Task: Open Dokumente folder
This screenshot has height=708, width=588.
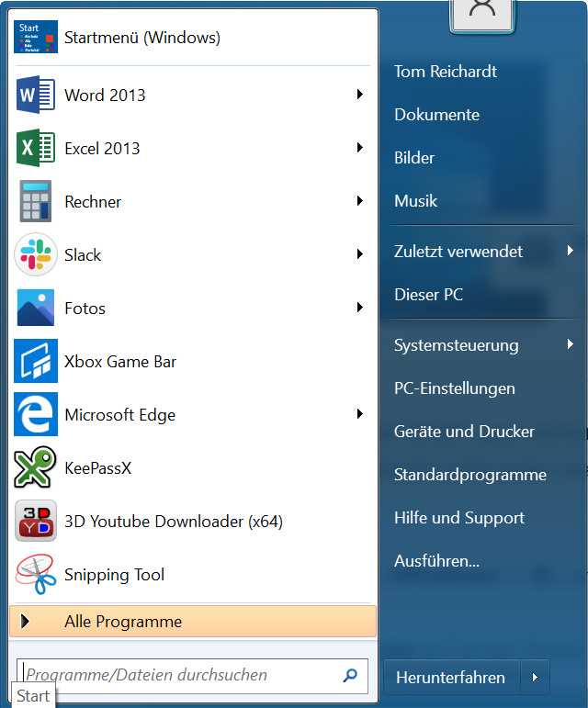Action: point(436,115)
